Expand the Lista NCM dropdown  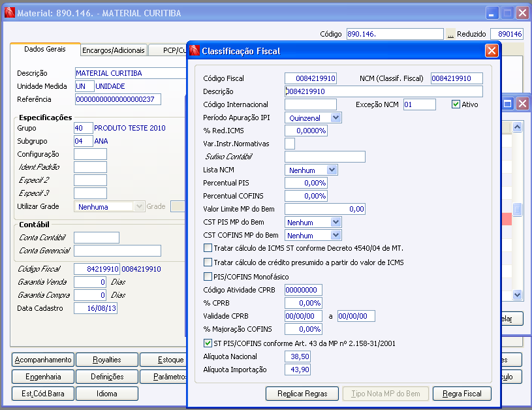[x=332, y=170]
